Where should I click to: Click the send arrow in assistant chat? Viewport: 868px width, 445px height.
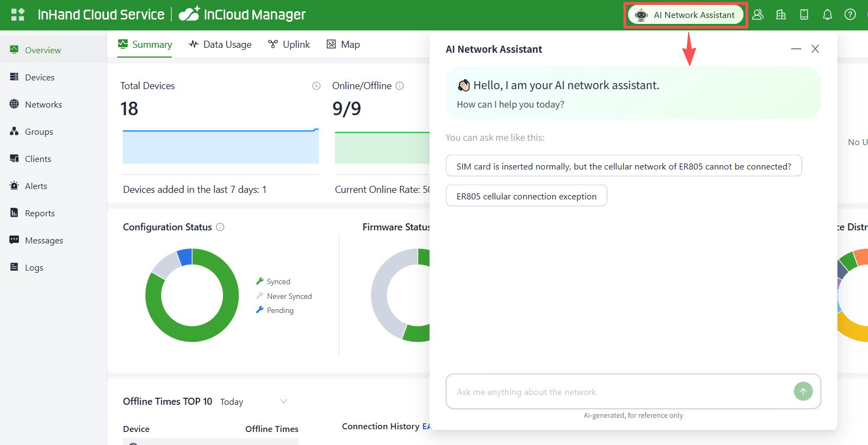pyautogui.click(x=803, y=391)
